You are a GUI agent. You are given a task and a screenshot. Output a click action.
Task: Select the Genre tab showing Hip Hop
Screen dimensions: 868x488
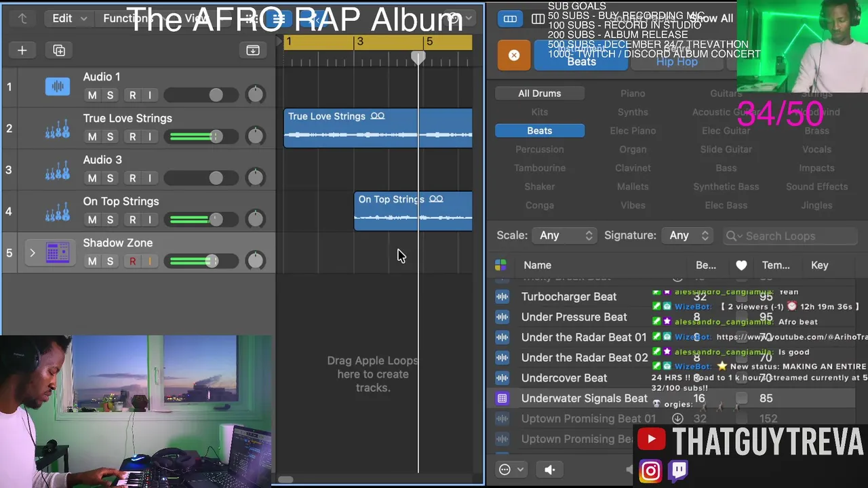[x=677, y=56]
